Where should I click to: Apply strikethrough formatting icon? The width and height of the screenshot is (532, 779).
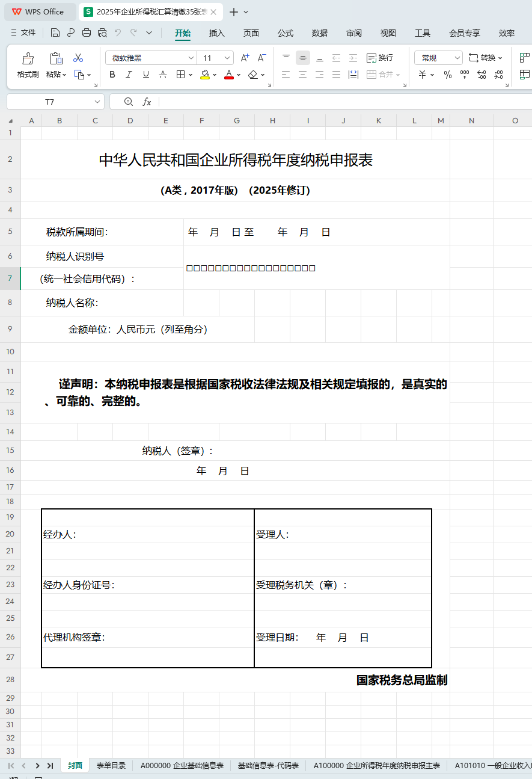(162, 75)
